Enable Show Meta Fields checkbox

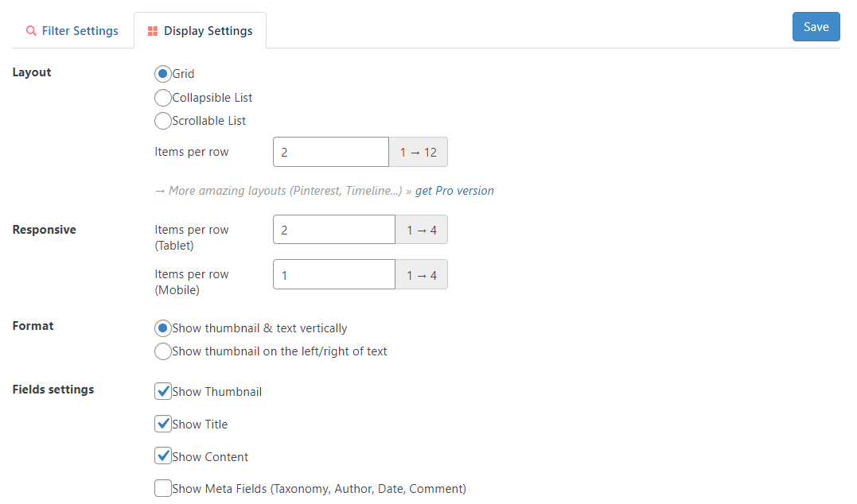tap(162, 487)
